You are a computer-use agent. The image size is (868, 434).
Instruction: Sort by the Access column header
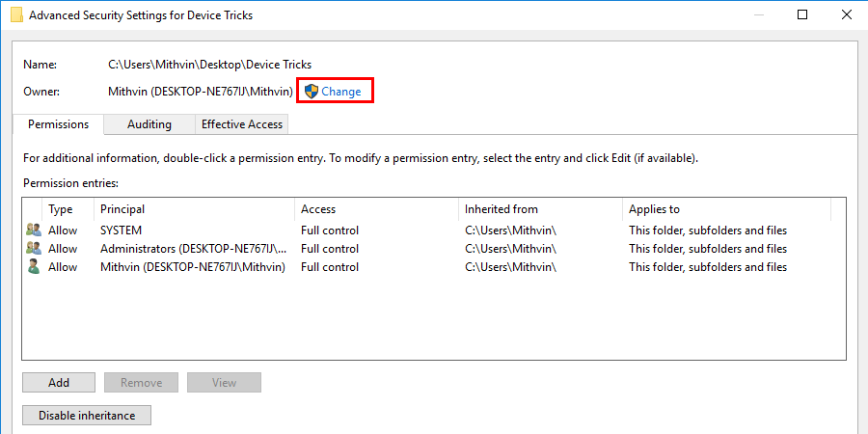(x=376, y=209)
